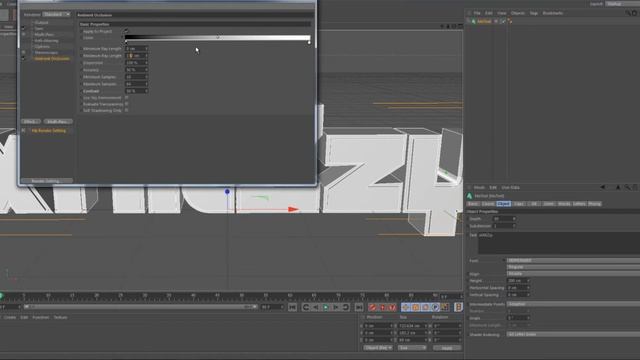Click the tag icon beside MoText
Image resolution: width=640 pixels, height=360 pixels.
tap(510, 21)
